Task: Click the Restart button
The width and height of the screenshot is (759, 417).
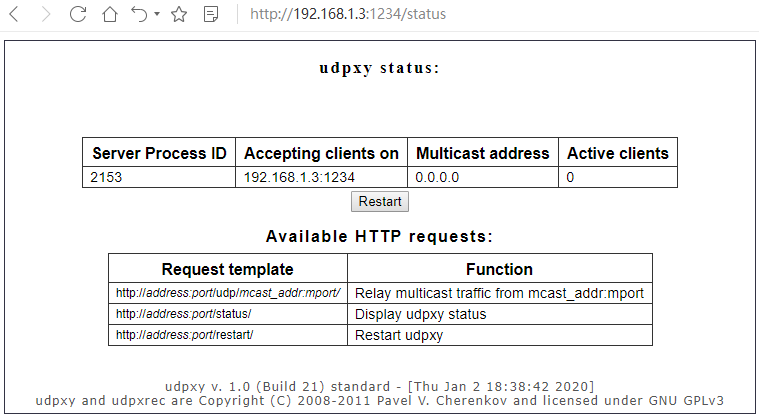Action: tap(380, 201)
